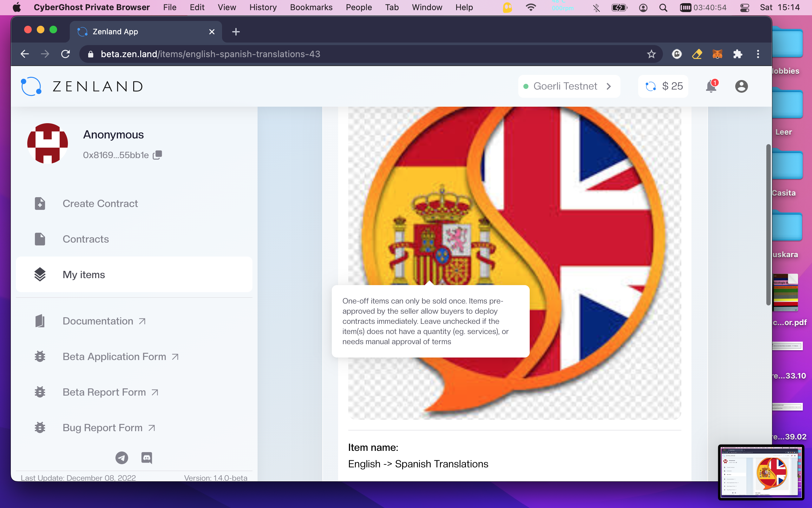Image resolution: width=812 pixels, height=508 pixels.
Task: Click the Telegram icon
Action: click(121, 458)
